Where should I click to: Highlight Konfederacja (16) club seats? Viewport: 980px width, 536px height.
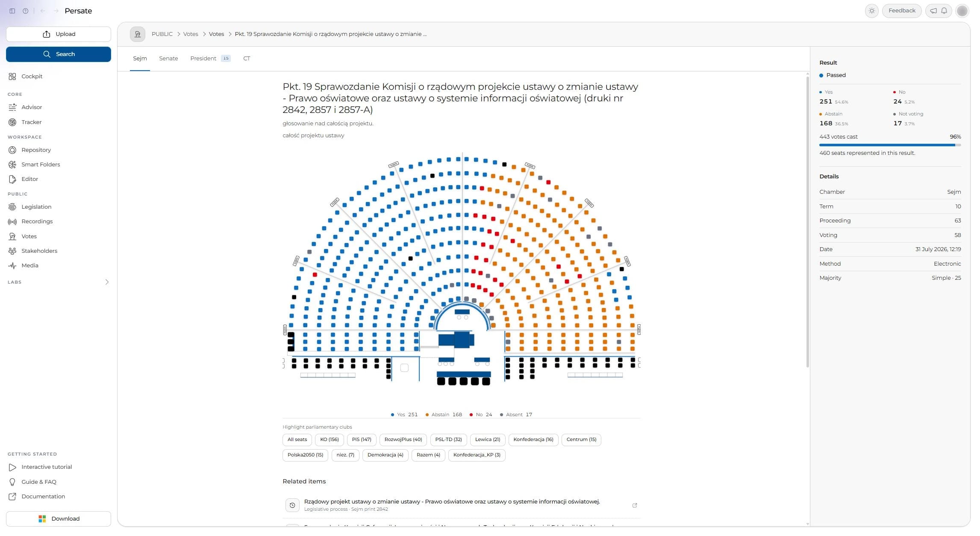[533, 440]
